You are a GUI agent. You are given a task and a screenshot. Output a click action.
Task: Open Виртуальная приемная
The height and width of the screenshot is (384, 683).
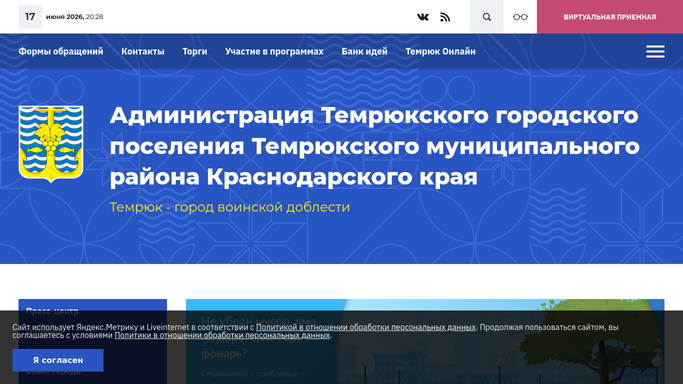610,17
